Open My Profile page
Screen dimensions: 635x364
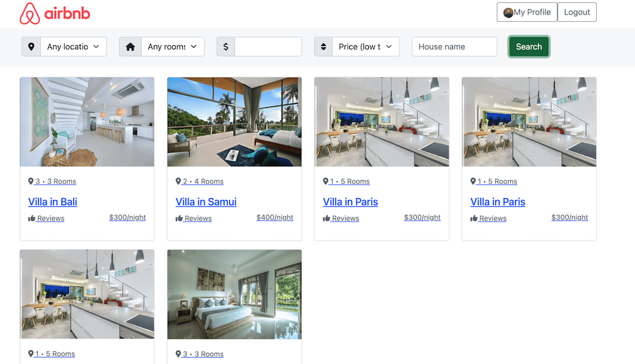527,12
